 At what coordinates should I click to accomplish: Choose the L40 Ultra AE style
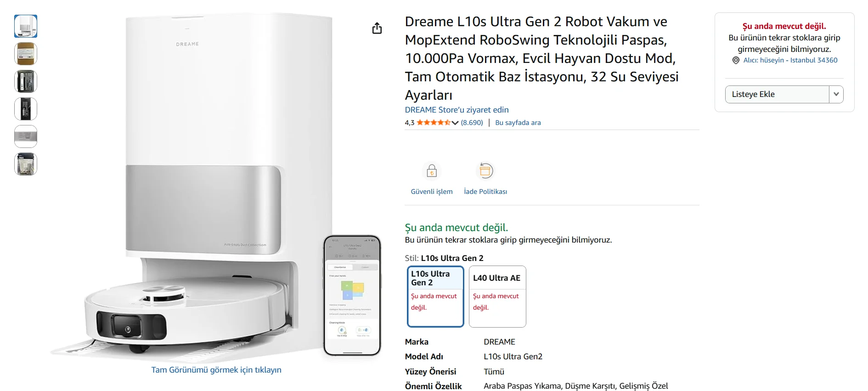point(497,296)
